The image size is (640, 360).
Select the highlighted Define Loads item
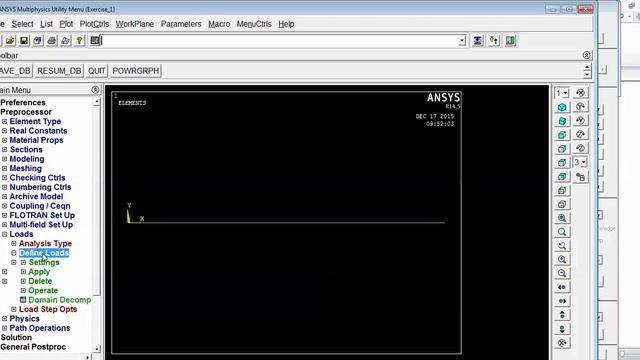coord(44,253)
